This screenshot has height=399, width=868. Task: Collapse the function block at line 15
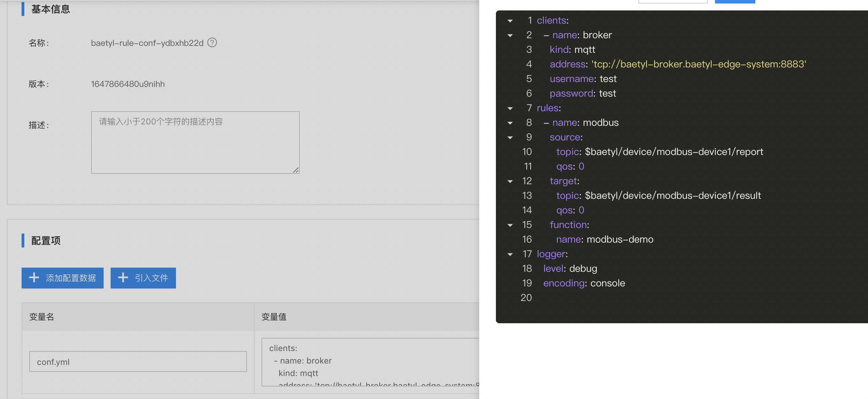pyautogui.click(x=510, y=225)
